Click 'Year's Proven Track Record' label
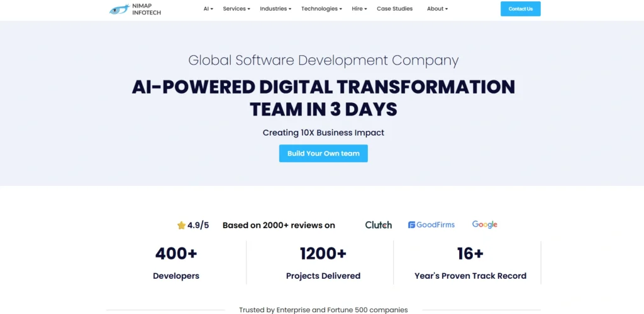 pyautogui.click(x=470, y=276)
